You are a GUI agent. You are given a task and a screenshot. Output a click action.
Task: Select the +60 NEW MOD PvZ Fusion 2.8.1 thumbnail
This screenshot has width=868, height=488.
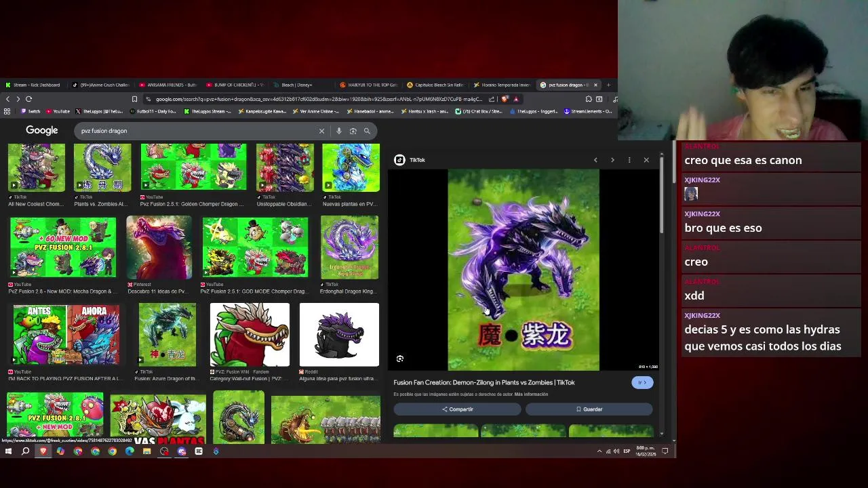click(x=63, y=247)
